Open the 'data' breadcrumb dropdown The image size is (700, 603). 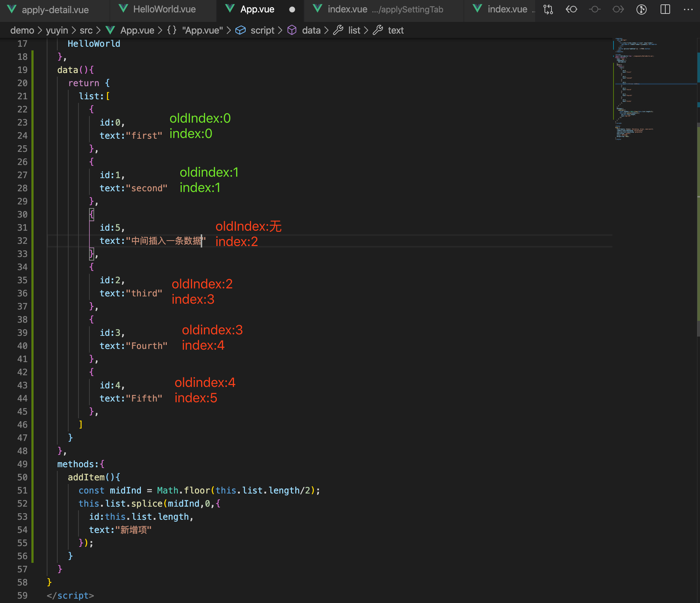(311, 30)
